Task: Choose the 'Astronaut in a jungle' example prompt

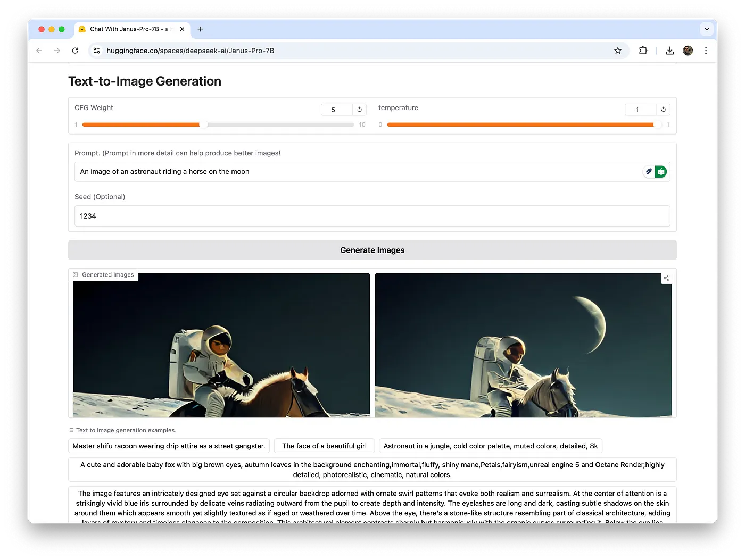Action: (x=490, y=446)
